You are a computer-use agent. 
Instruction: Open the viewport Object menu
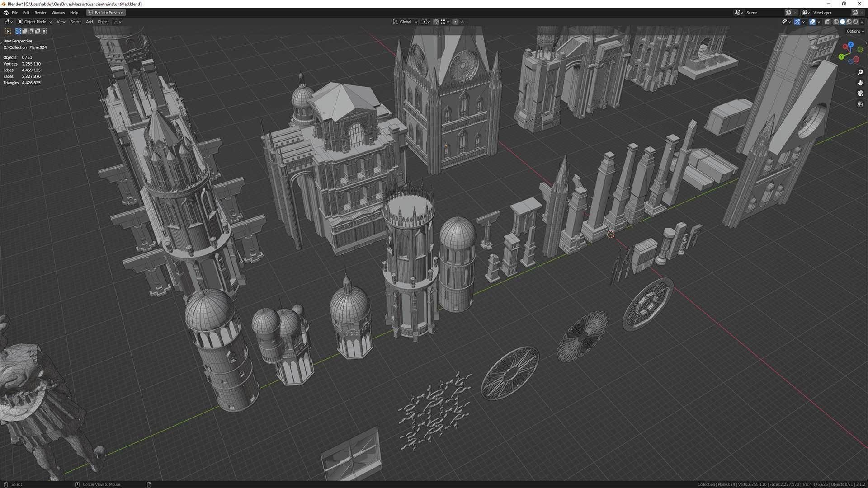point(103,22)
